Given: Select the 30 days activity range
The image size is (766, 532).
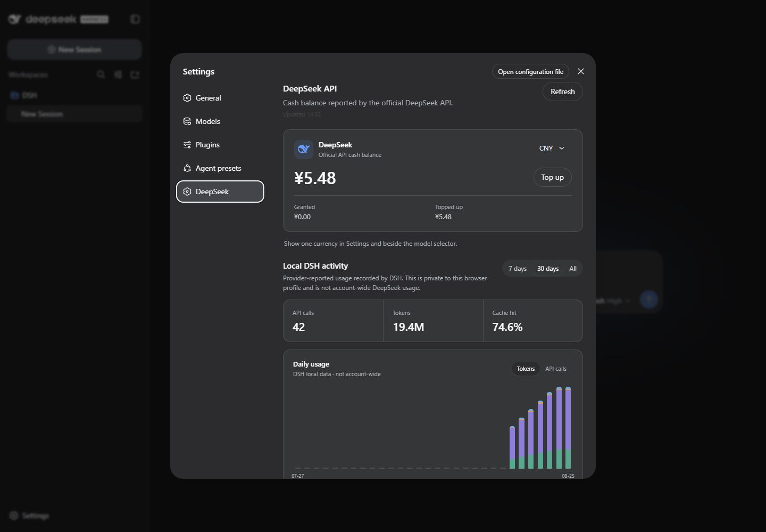Looking at the screenshot, I should click(548, 269).
